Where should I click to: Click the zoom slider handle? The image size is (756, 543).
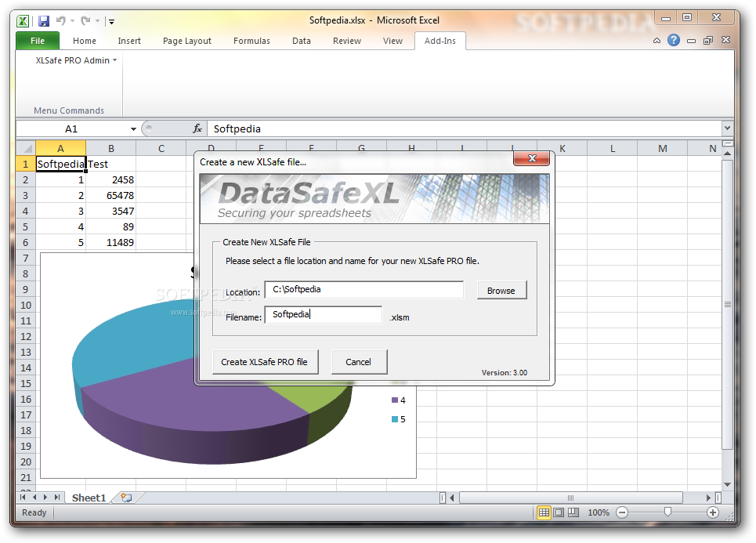point(667,512)
